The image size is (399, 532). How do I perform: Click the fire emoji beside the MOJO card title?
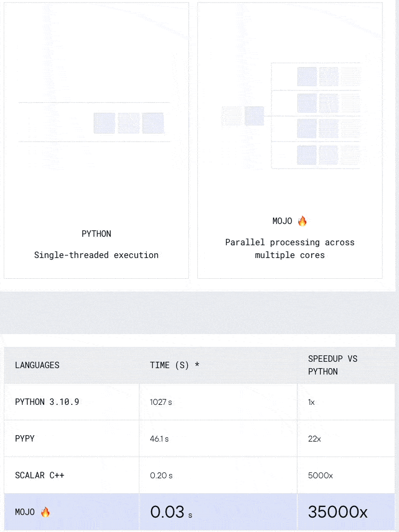(x=302, y=221)
